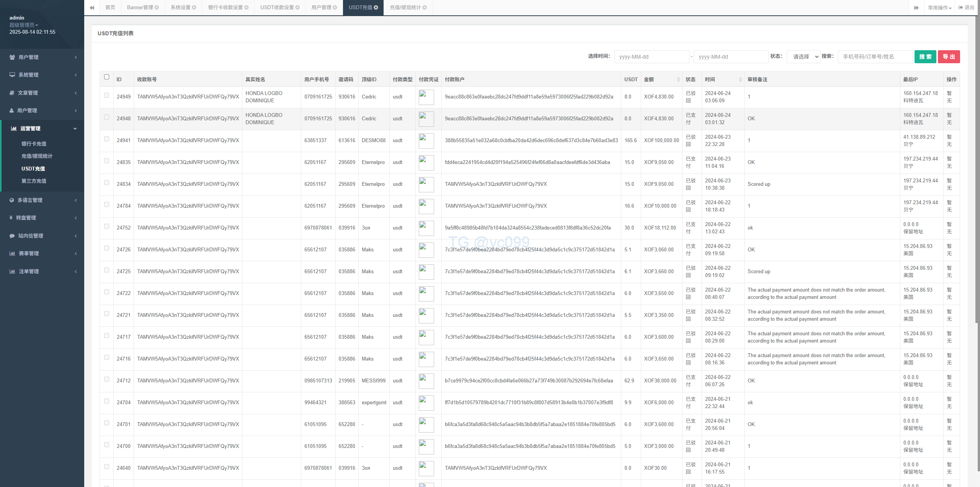Toggle the select-all checkbox in table header
The height and width of the screenshot is (487, 980).
tap(106, 77)
